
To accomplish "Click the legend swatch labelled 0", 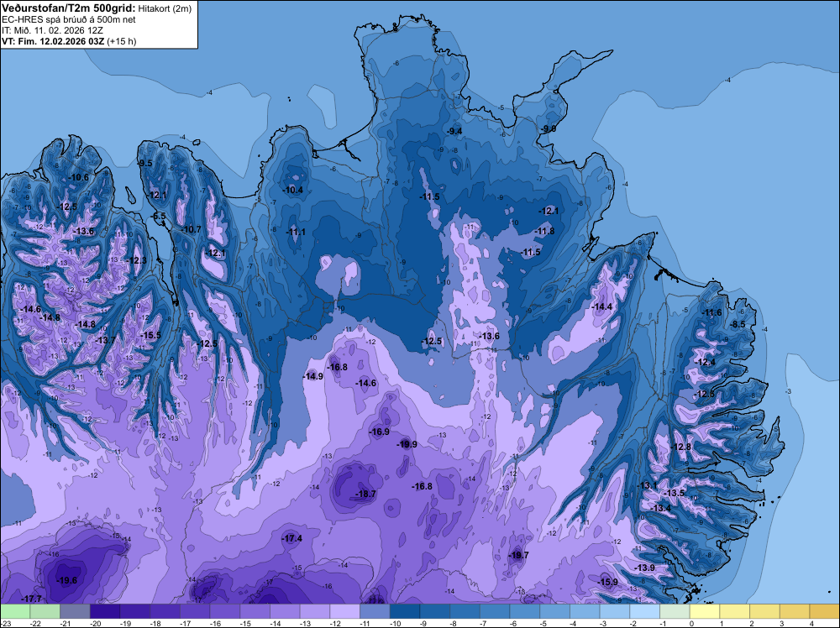I will [x=705, y=611].
